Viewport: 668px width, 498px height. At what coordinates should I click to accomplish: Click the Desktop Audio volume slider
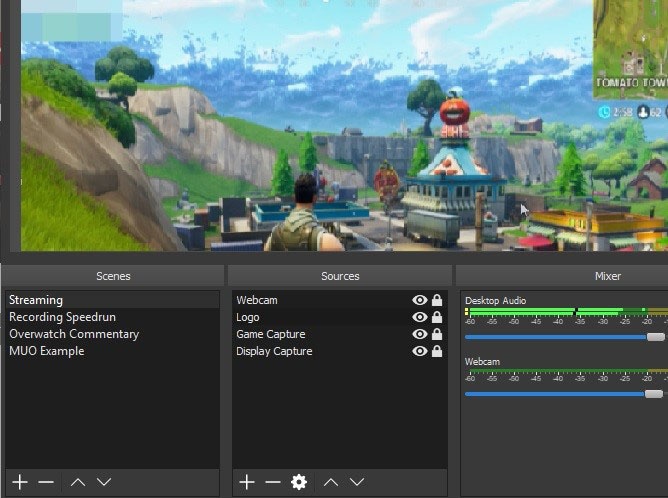point(564,337)
